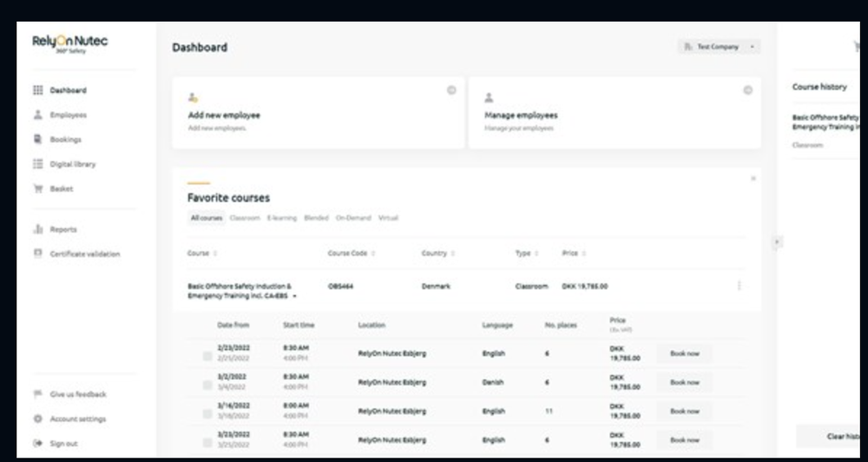Click the Manage employees person icon
Image resolution: width=868 pixels, height=462 pixels.
click(x=489, y=97)
